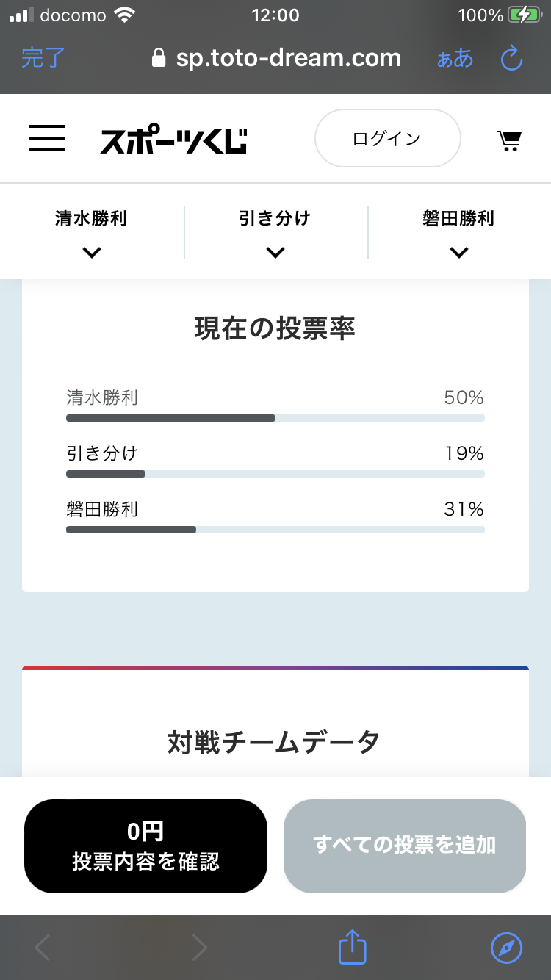The width and height of the screenshot is (551, 980).
Task: Open the ぁあ text size options
Action: coord(455,59)
